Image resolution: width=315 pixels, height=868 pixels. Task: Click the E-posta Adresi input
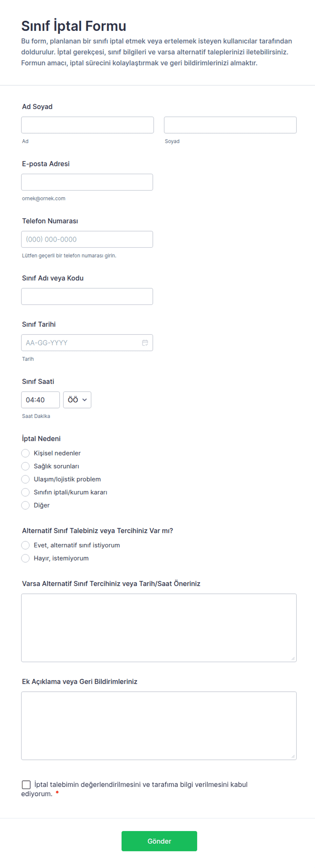[x=87, y=182]
